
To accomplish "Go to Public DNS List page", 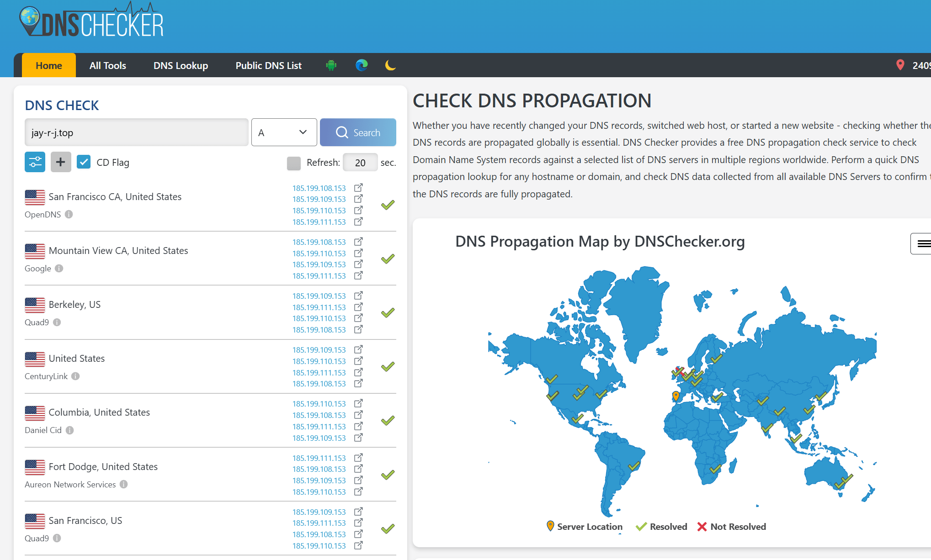I will [x=268, y=65].
